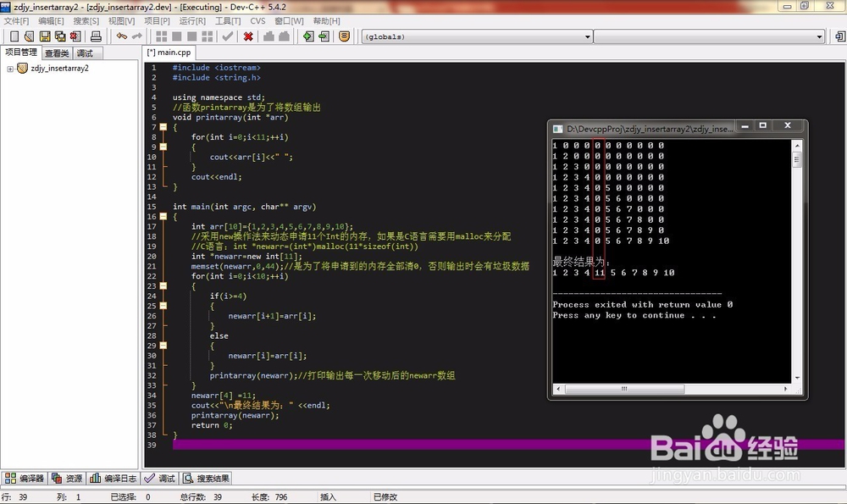Click the Compile and Run icon

pos(191,36)
